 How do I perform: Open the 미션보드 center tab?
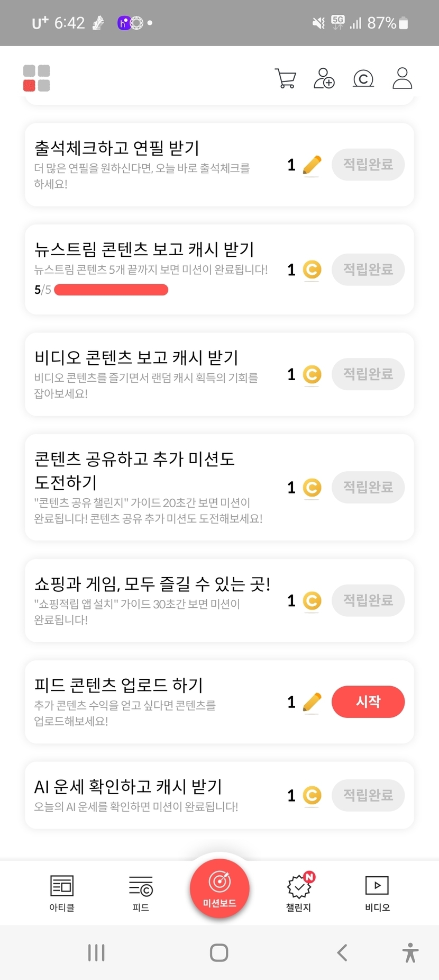(x=219, y=888)
